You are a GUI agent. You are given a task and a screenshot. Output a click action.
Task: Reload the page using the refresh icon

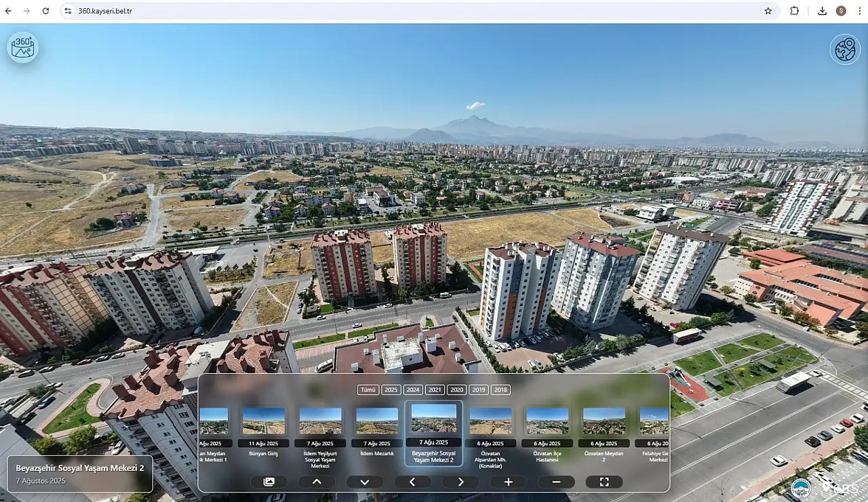45,11
